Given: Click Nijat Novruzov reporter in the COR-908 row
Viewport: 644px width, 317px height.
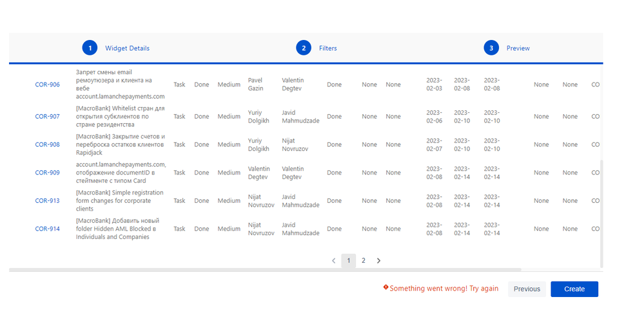Looking at the screenshot, I should [295, 145].
